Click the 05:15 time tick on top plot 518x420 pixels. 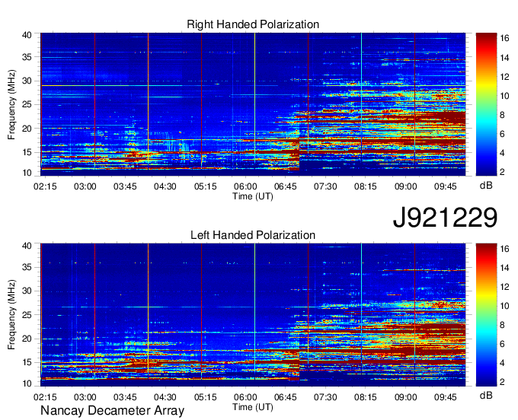pyautogui.click(x=205, y=186)
